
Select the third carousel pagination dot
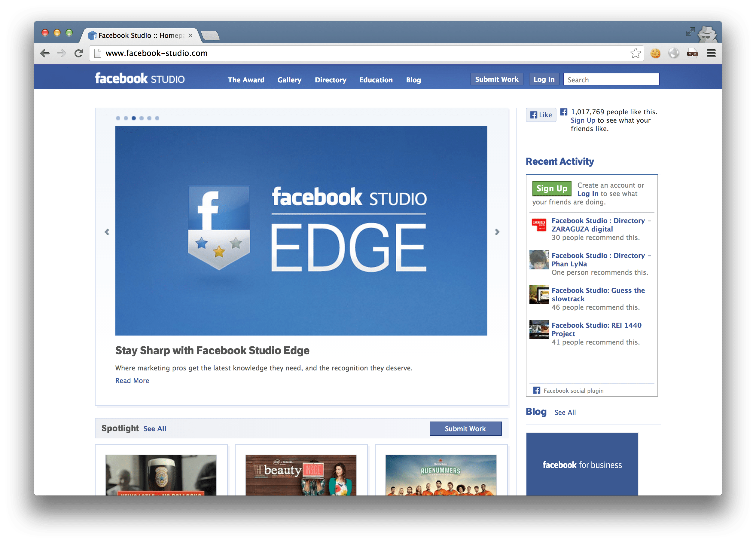134,118
